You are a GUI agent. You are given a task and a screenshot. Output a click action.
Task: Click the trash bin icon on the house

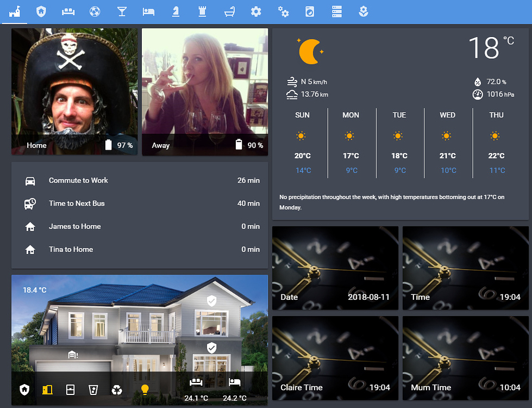[x=93, y=390]
